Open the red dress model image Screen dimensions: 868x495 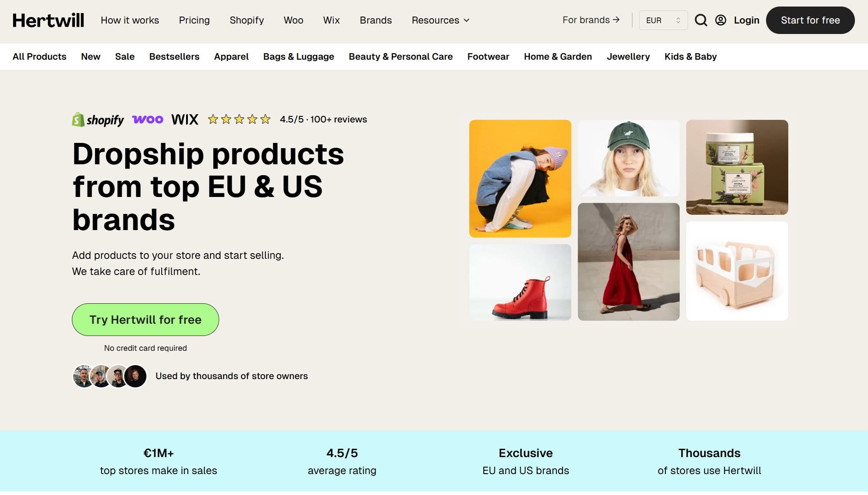[x=629, y=262]
